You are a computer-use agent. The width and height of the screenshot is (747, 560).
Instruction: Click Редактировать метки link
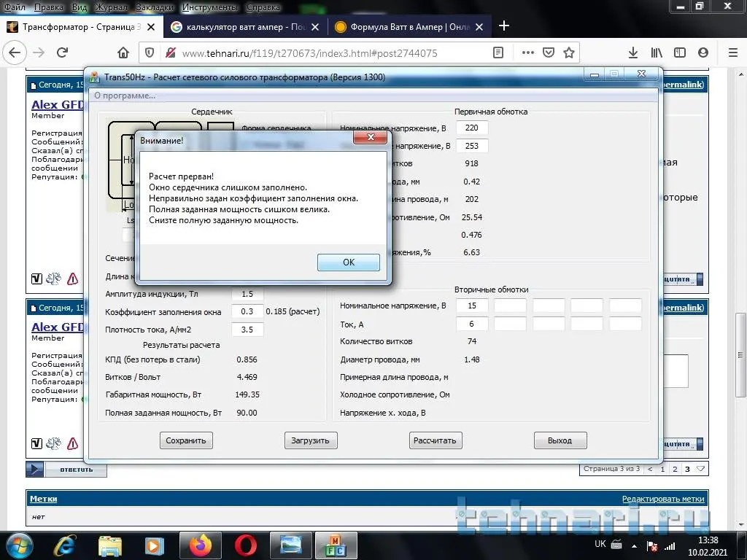[663, 499]
